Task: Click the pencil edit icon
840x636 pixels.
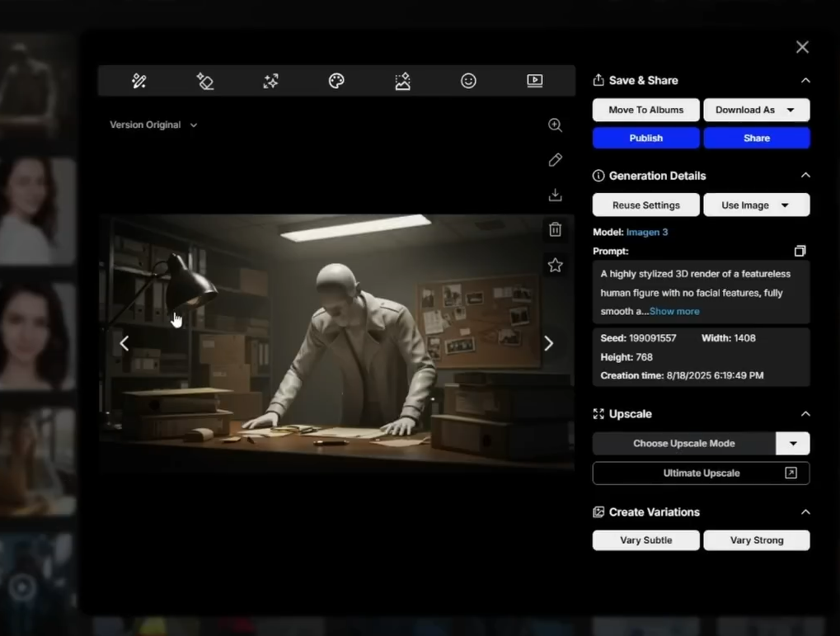Action: [555, 160]
